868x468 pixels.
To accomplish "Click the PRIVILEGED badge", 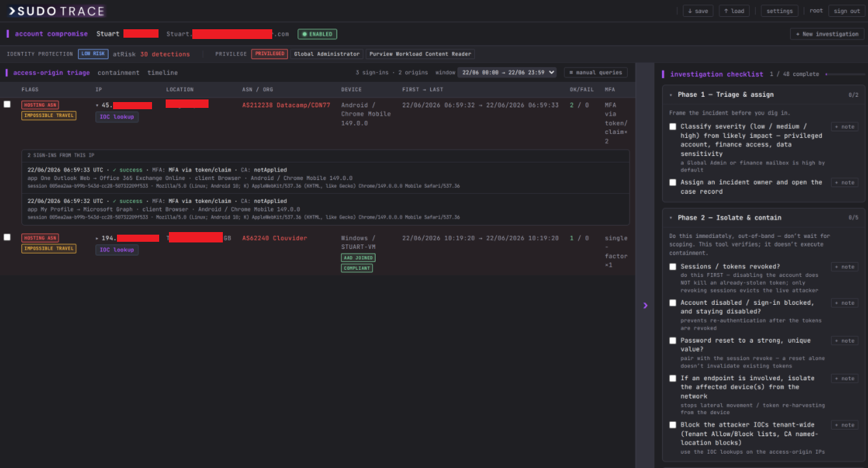I will (x=270, y=54).
